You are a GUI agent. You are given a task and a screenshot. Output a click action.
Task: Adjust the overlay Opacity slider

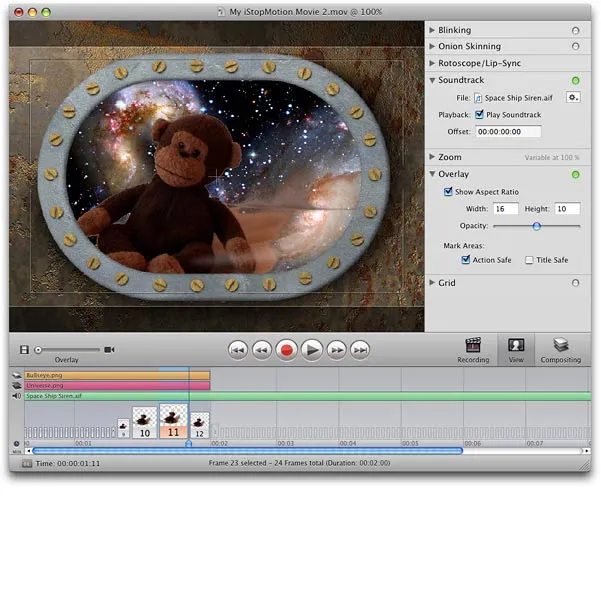537,226
